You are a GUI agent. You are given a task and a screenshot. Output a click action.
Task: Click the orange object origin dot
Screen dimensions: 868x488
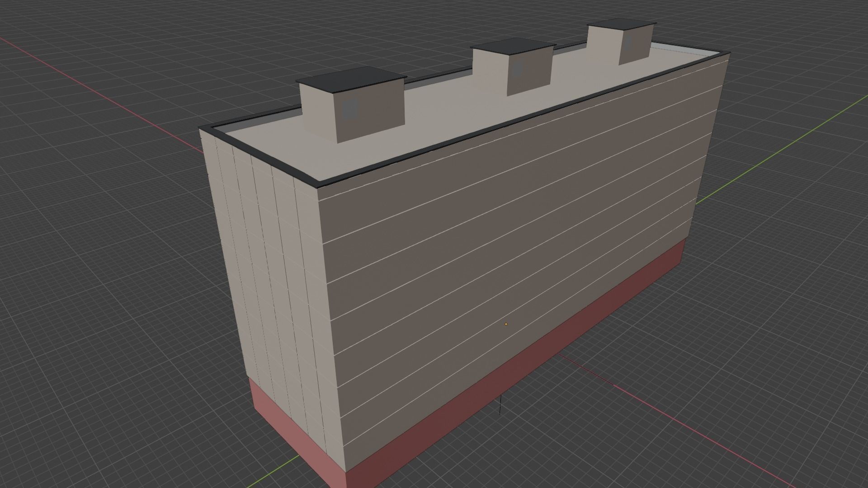506,324
